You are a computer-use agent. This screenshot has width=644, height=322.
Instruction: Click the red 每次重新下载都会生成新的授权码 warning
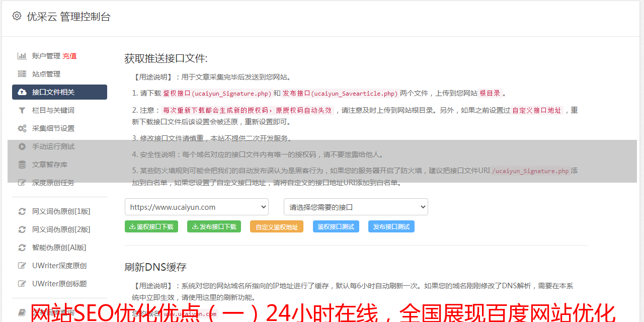[x=248, y=110]
